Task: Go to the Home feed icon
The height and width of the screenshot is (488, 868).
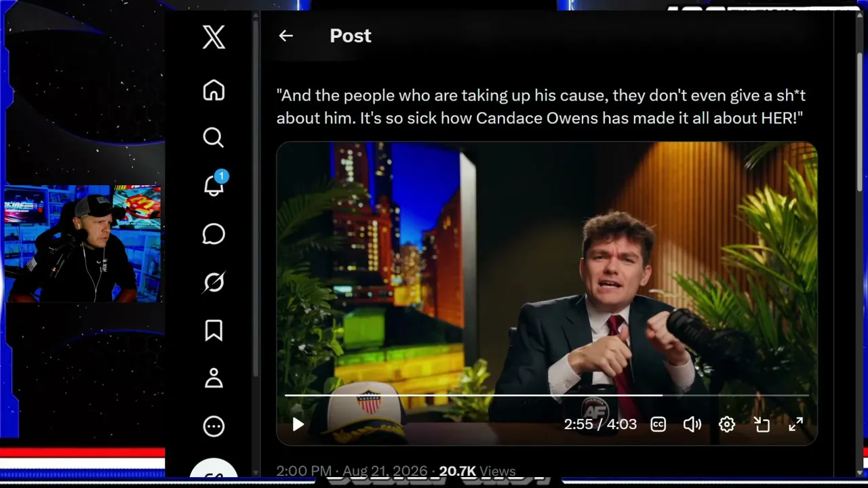Action: pos(214,90)
